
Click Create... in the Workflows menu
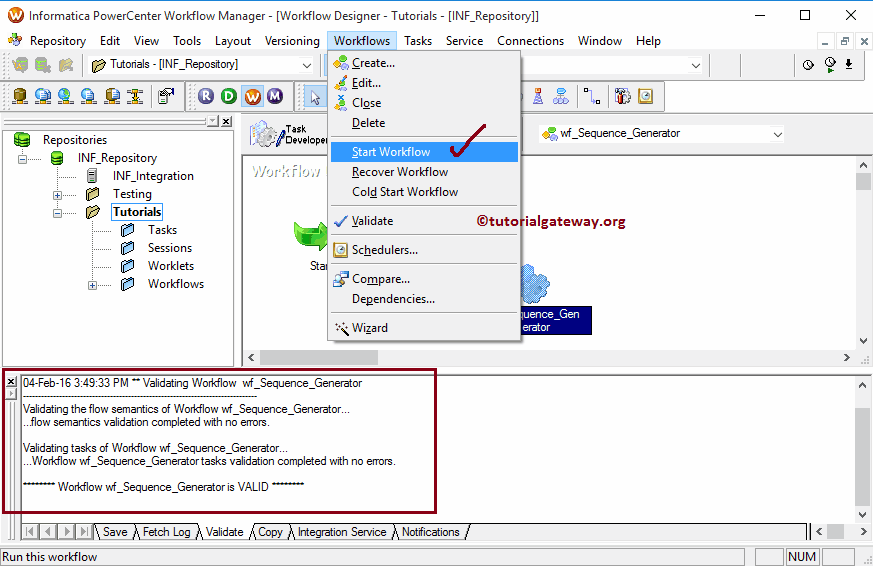(x=424, y=63)
